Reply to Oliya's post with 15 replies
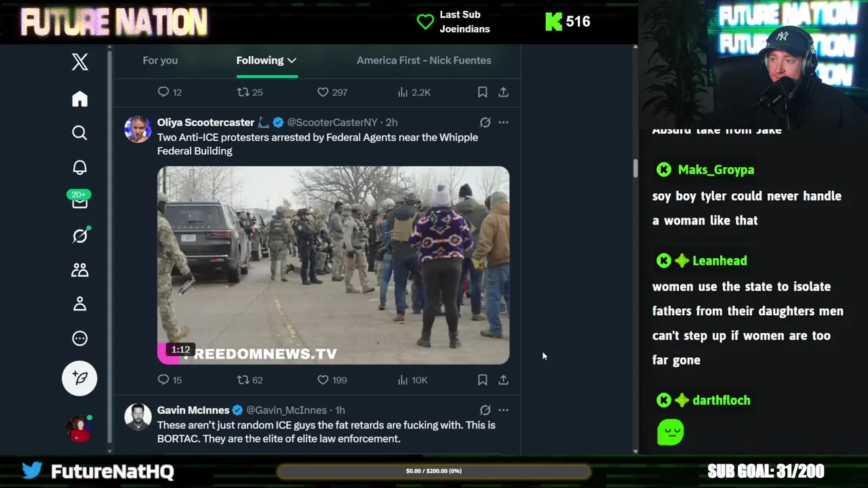The width and height of the screenshot is (868, 488). [x=170, y=380]
